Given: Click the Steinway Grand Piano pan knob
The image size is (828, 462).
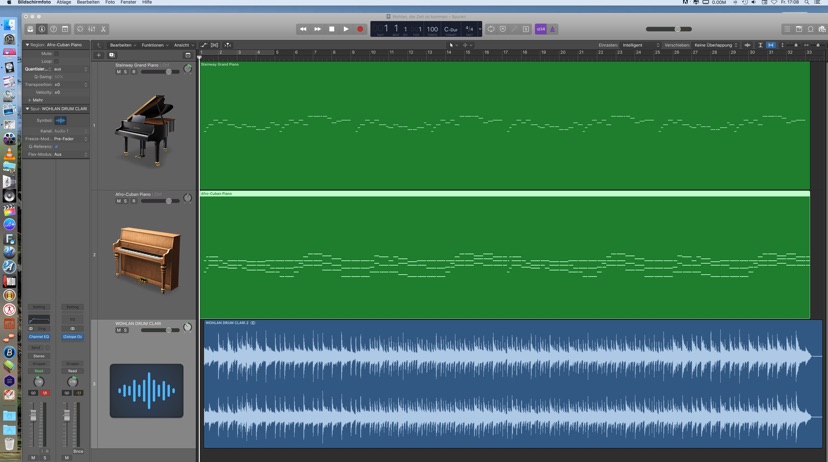Looking at the screenshot, I should pos(187,69).
